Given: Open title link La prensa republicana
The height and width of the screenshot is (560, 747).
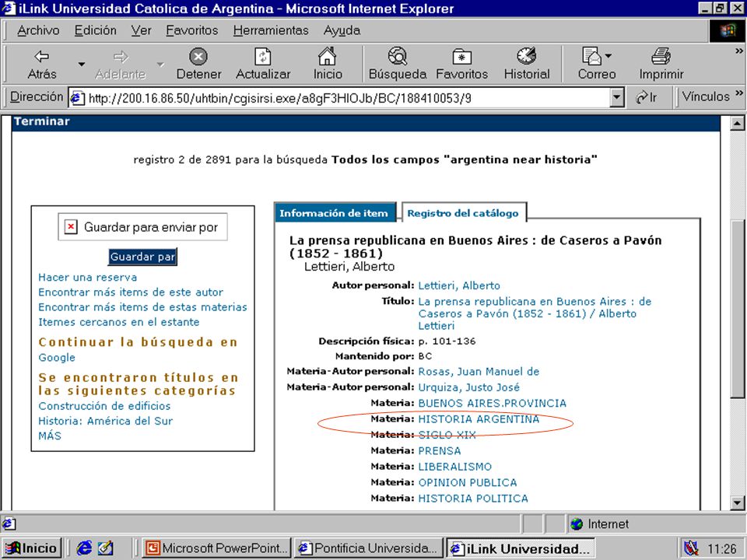Looking at the screenshot, I should [x=535, y=313].
